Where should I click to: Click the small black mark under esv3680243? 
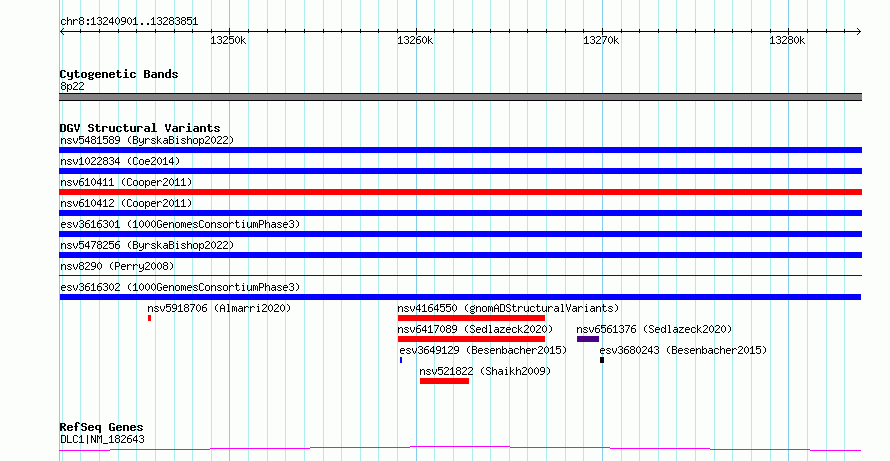point(602,360)
